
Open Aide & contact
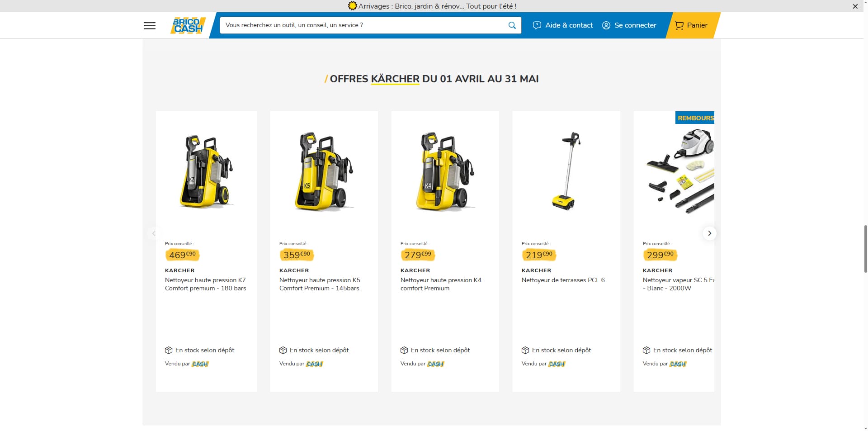(563, 25)
